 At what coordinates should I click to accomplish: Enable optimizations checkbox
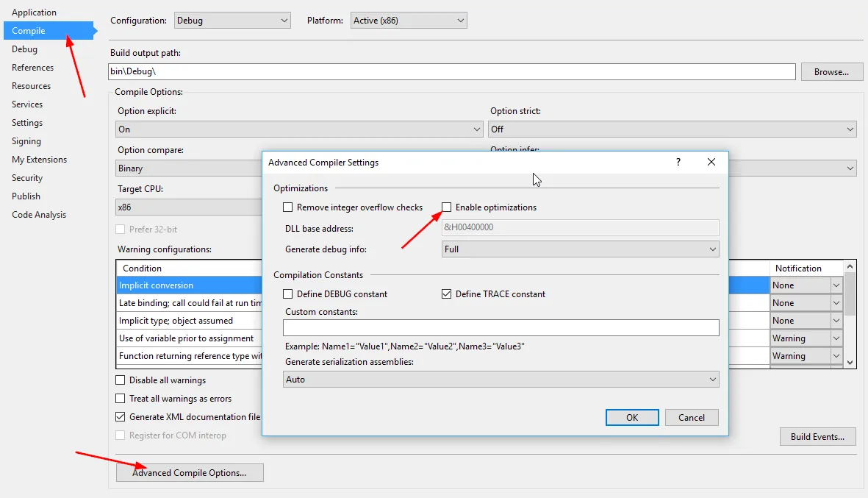447,207
